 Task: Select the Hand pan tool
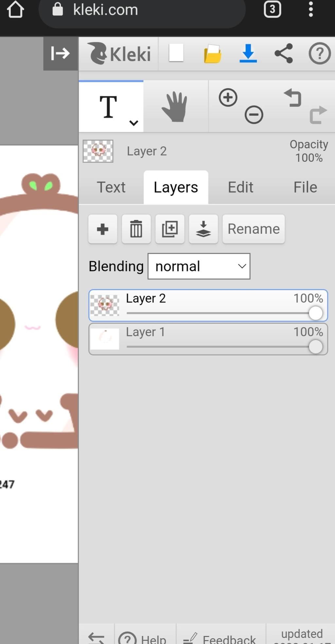(x=175, y=106)
